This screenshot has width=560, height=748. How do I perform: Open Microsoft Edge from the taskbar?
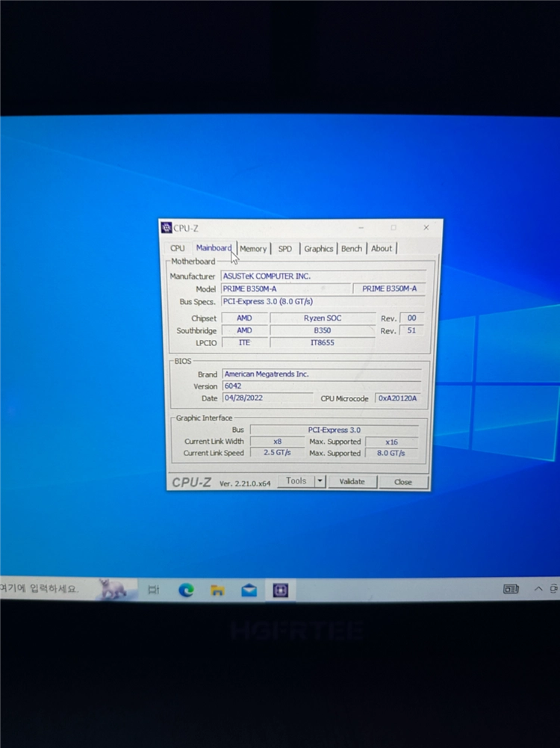(186, 590)
